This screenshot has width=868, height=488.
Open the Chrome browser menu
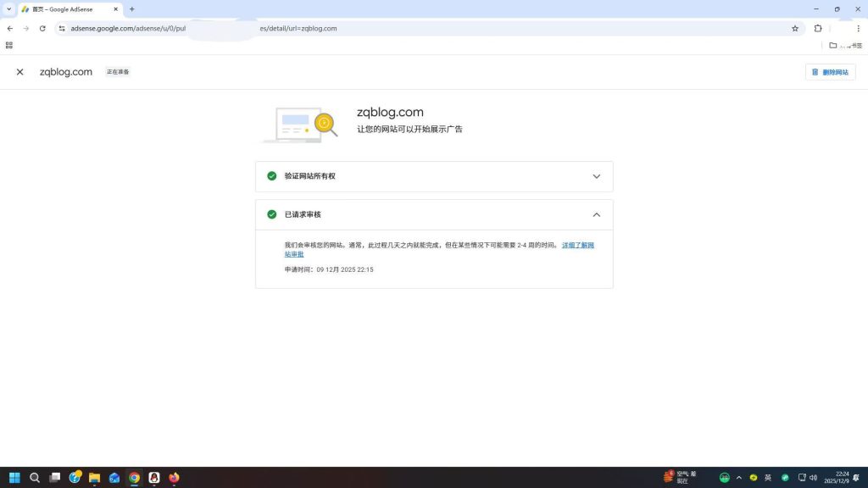(x=859, y=28)
